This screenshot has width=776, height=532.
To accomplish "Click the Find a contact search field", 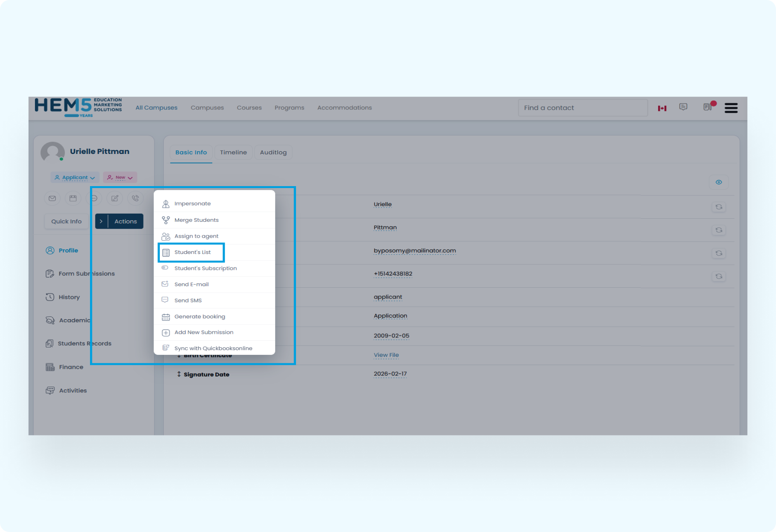I will 582,107.
